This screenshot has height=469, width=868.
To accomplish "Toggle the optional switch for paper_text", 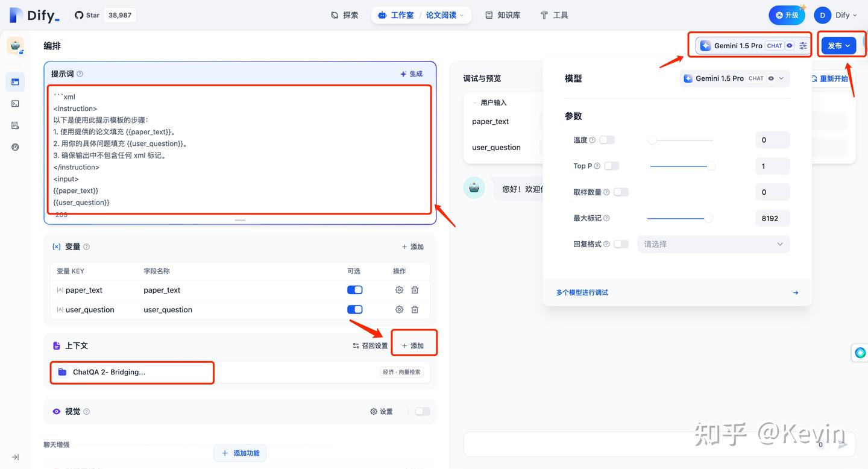I will click(x=355, y=290).
